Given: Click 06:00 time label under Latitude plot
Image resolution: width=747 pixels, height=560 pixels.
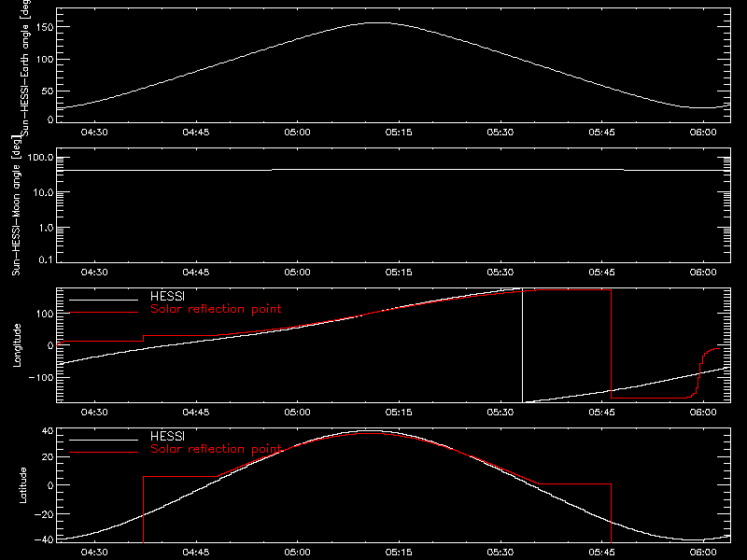Looking at the screenshot, I should click(703, 553).
